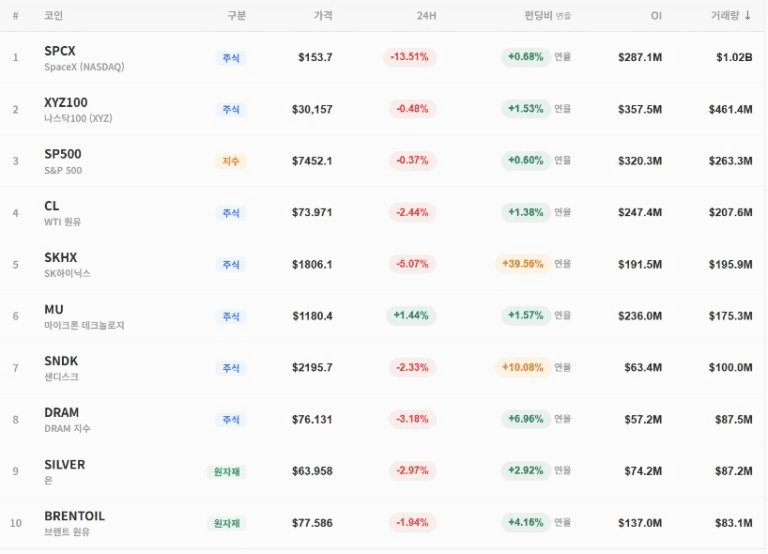The width and height of the screenshot is (768, 554).
Task: Click the 주식 tag in SPCX row
Action: (231, 58)
